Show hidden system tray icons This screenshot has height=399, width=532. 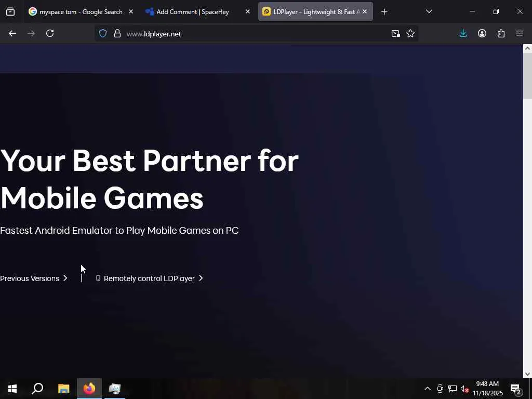[428, 389]
